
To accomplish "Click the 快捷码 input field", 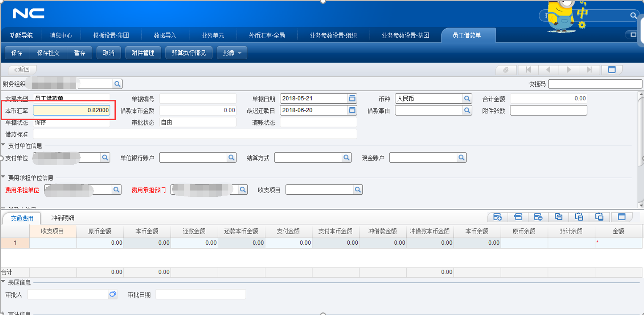I will point(595,84).
